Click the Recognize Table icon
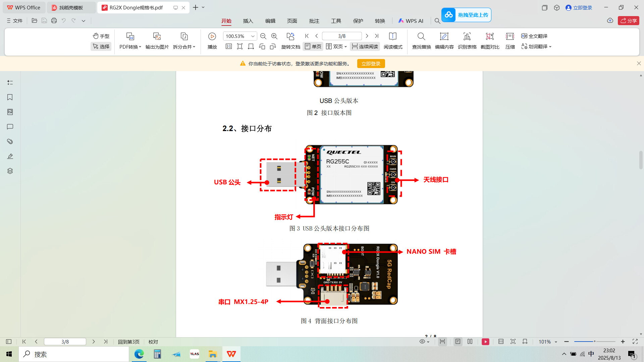Screen dimensions: 644x362 tap(467, 37)
